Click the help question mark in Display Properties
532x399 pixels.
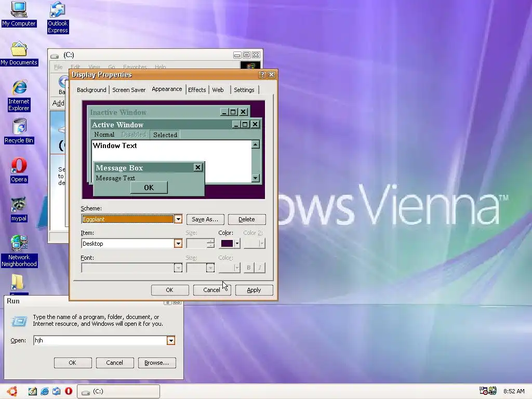click(x=262, y=75)
